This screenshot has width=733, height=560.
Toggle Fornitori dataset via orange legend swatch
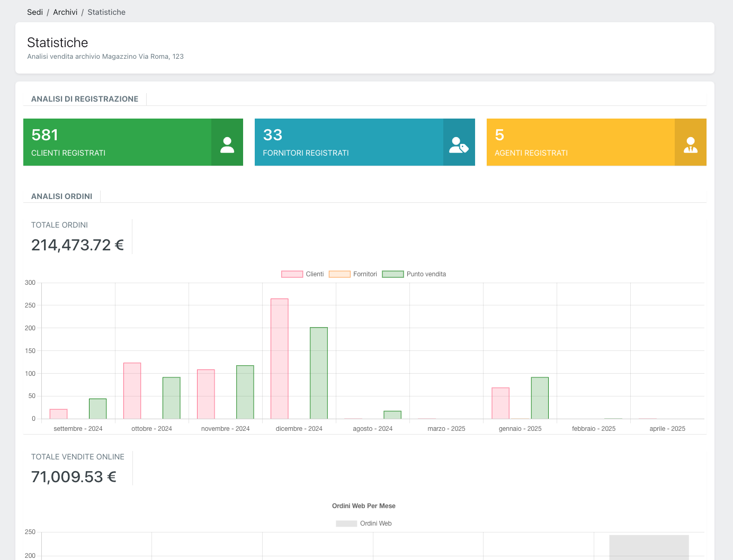coord(339,274)
